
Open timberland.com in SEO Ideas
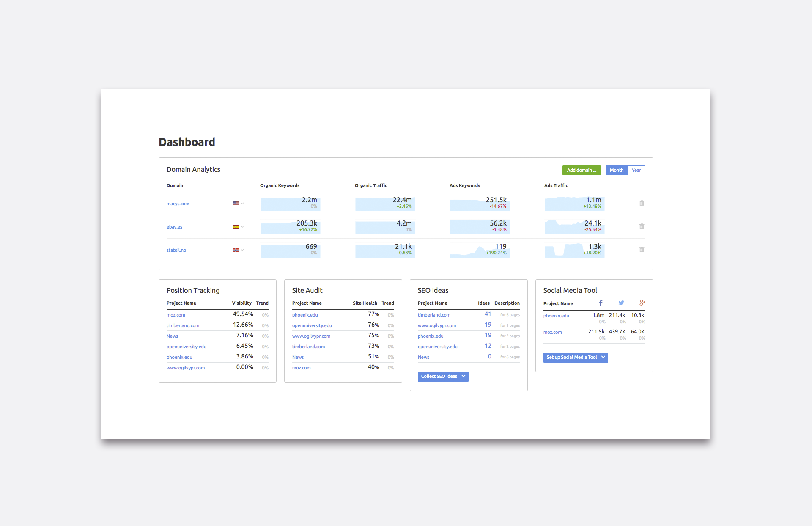pyautogui.click(x=434, y=315)
